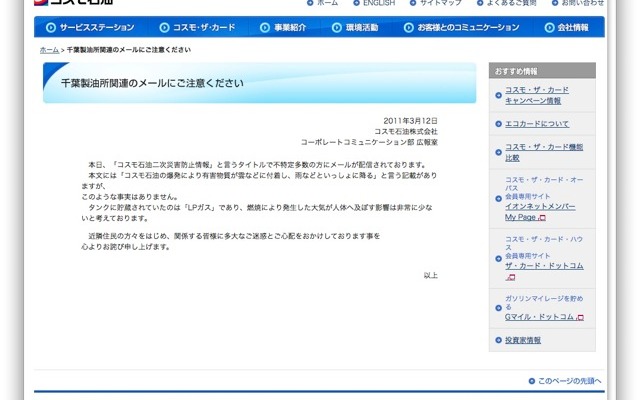This screenshot has width=640, height=400.
Task: Click the arrow icon beside サービスステーション
Action: pos(51,27)
